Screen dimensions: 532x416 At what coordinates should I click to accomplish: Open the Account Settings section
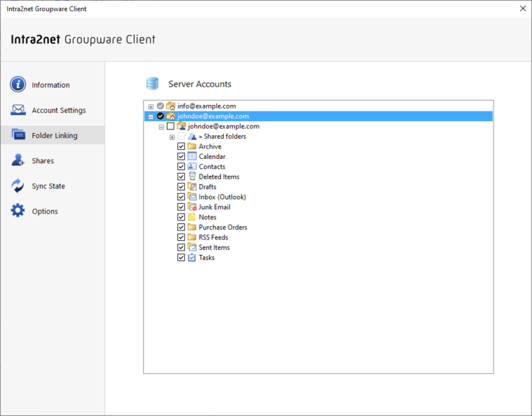(x=52, y=110)
